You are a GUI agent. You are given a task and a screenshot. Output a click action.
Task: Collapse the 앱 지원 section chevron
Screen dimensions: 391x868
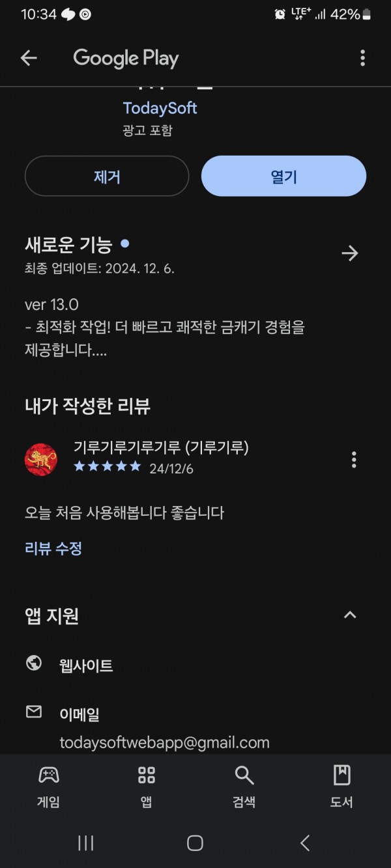(x=350, y=615)
